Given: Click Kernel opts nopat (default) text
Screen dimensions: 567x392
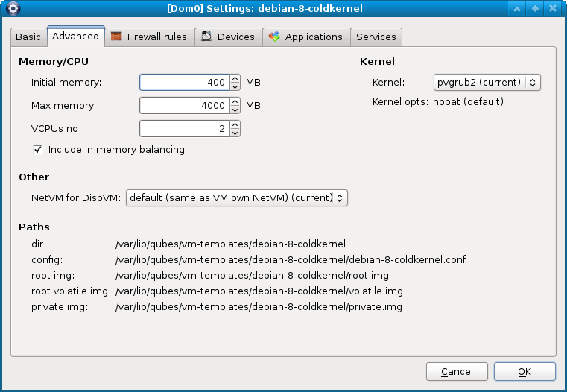Looking at the screenshot, I should [x=468, y=101].
